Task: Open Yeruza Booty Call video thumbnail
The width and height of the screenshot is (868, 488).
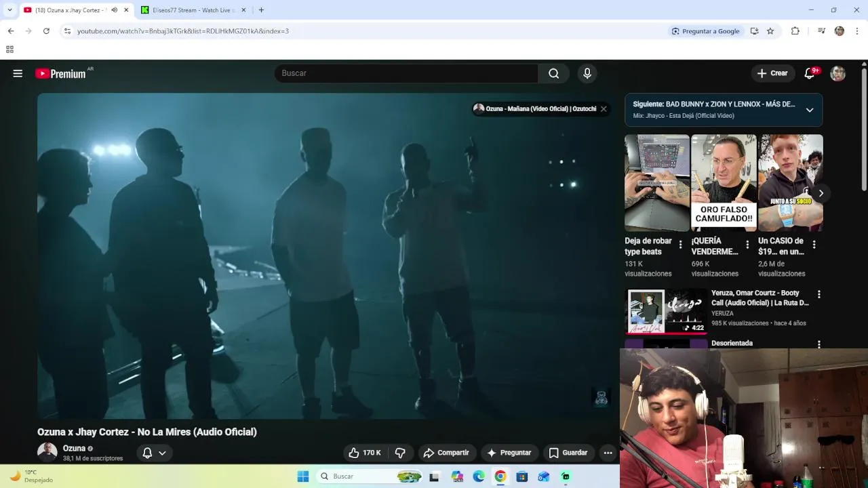Action: 666,312
